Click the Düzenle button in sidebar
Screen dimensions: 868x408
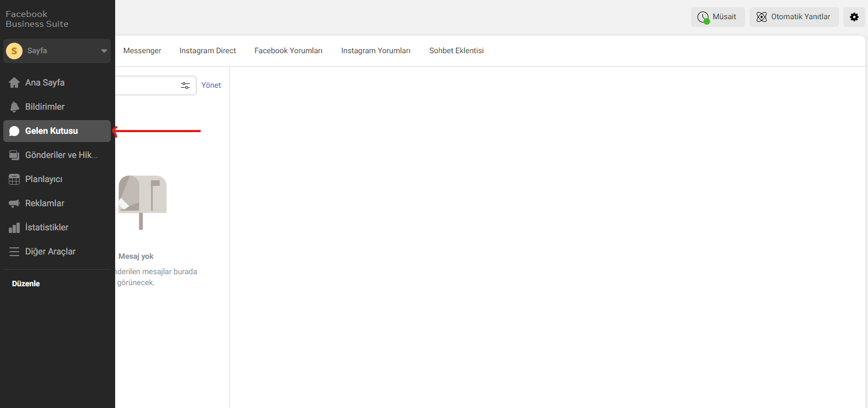[26, 284]
